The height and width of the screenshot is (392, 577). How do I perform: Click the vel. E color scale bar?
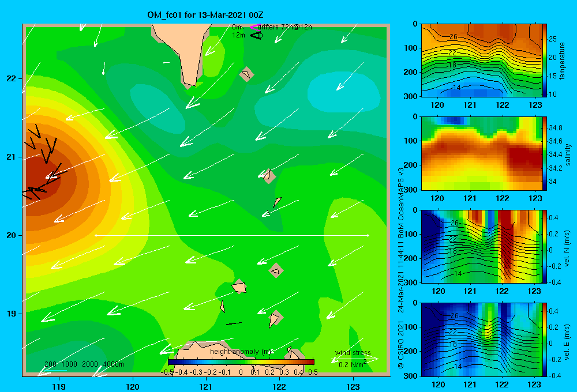point(545,340)
